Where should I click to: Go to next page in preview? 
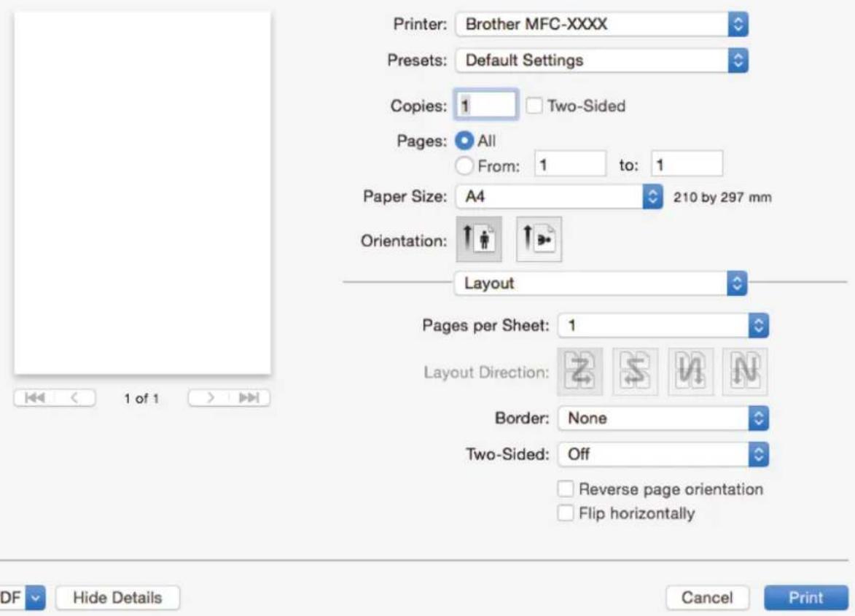(209, 398)
